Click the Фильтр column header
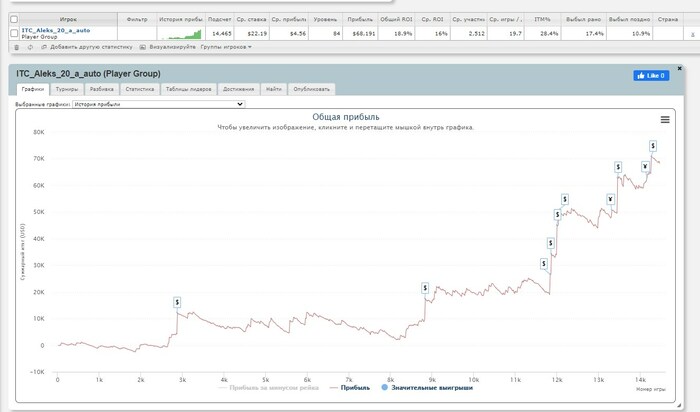The width and height of the screenshot is (700, 412). click(137, 19)
